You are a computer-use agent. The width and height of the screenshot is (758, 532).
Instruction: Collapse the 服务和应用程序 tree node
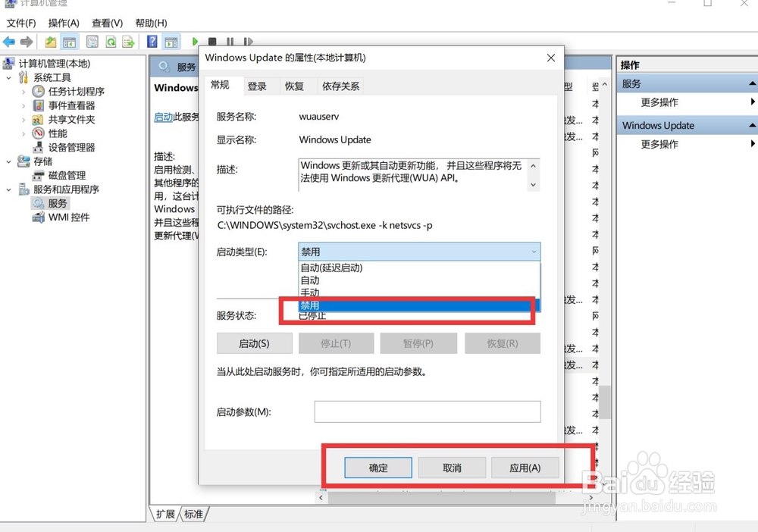[8, 189]
